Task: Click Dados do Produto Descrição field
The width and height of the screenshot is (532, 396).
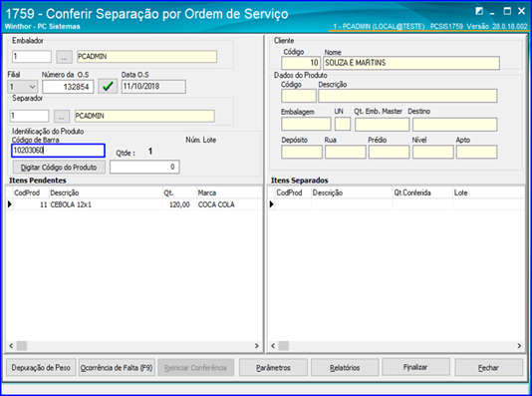Action: click(x=407, y=96)
